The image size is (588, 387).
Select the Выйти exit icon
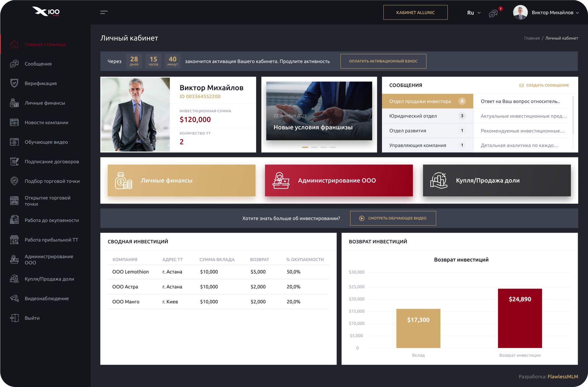coord(14,318)
